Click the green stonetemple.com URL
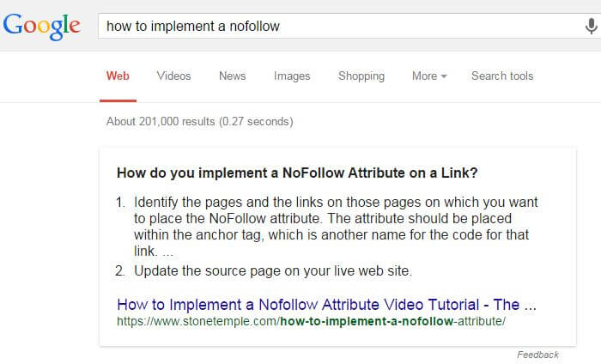 pos(311,321)
